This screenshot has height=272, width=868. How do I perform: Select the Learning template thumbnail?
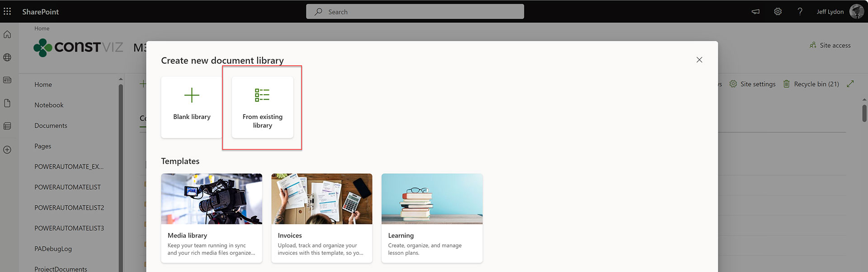pos(432,199)
